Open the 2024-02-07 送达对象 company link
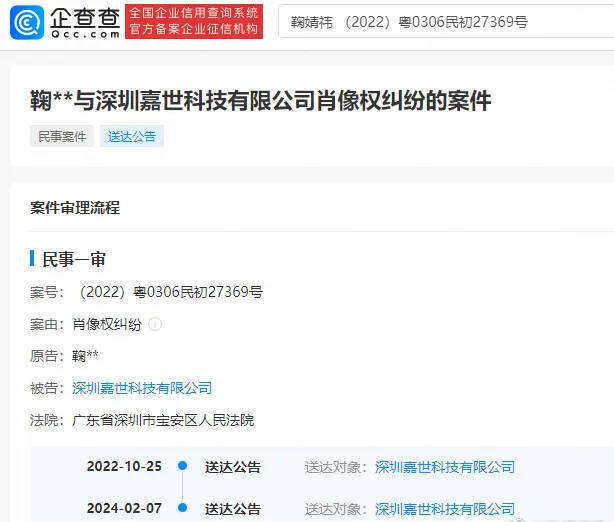This screenshot has width=614, height=522. (444, 509)
